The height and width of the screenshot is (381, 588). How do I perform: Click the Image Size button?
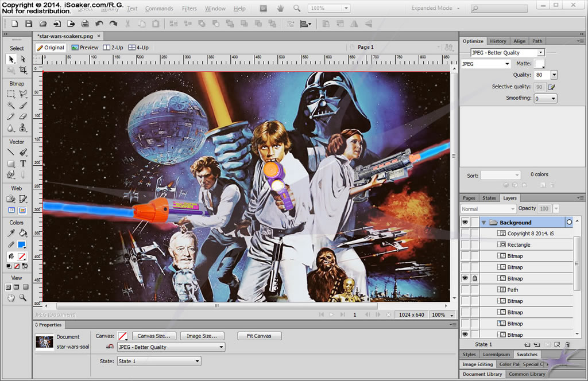coord(202,336)
